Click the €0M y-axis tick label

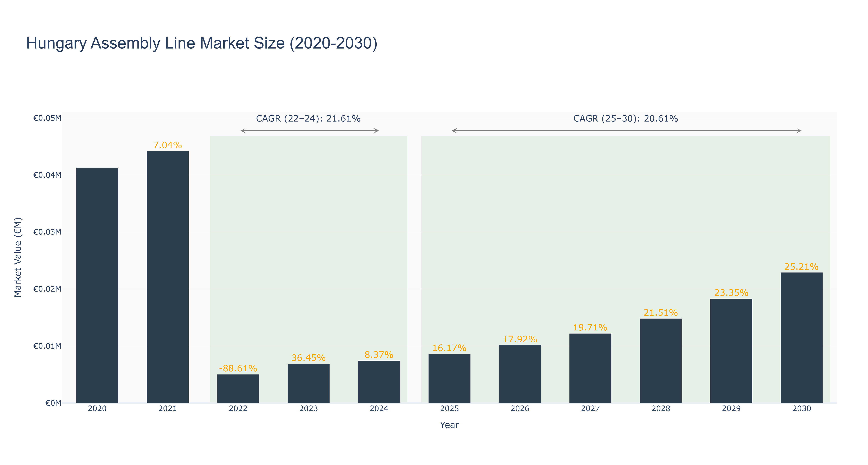[x=53, y=403]
